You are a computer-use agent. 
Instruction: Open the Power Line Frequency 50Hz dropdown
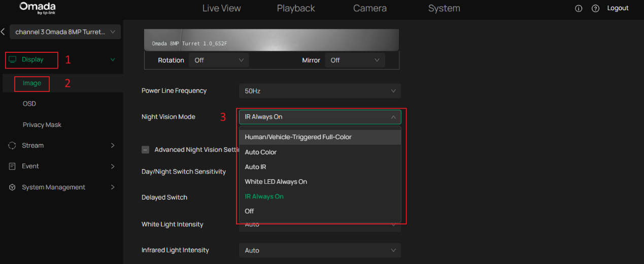320,91
